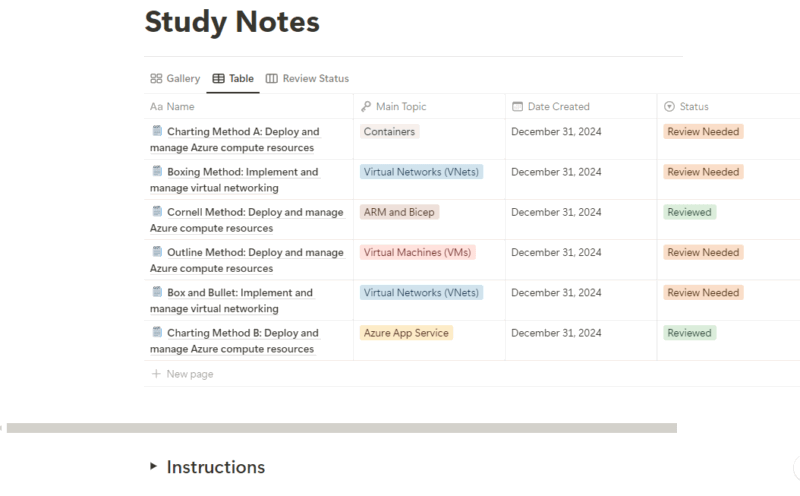Click the Instructions heading text
The height and width of the screenshot is (496, 800).
point(215,467)
